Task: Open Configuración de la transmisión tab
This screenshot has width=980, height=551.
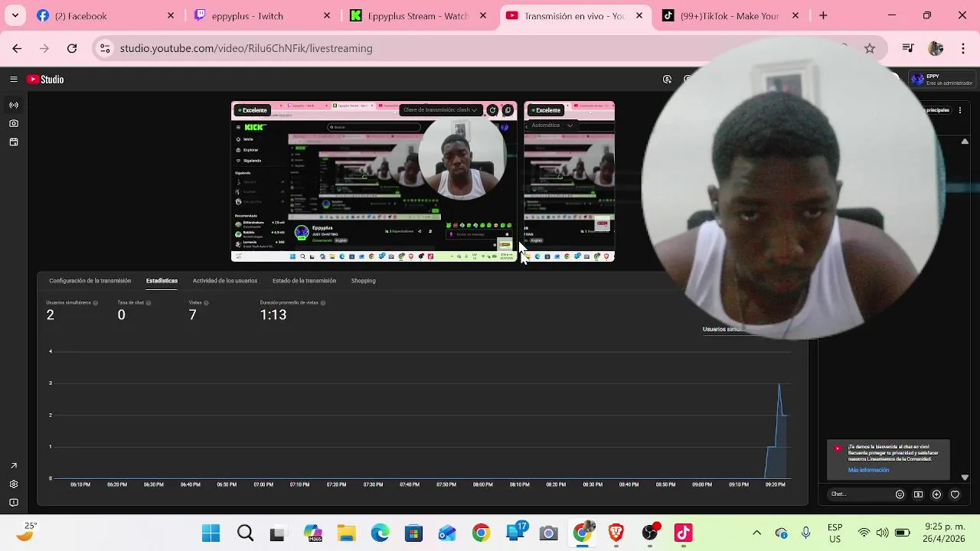Action: [x=90, y=281]
